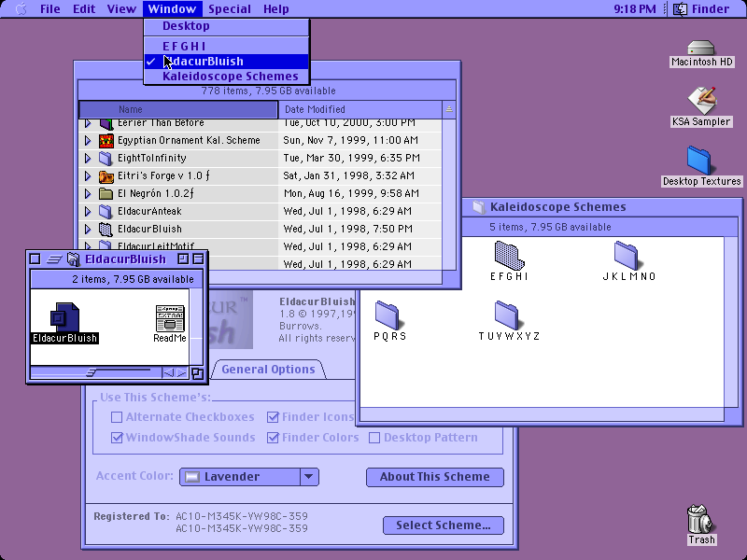Sort by the Date Modified column header
747x560 pixels.
pyautogui.click(x=360, y=109)
